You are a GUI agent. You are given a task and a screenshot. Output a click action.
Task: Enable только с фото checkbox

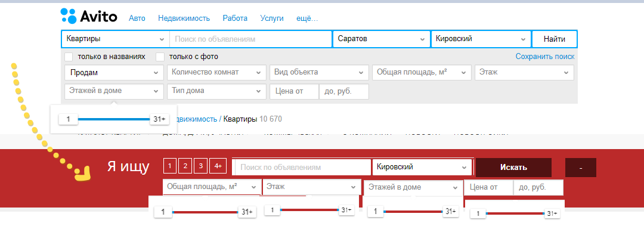coord(160,57)
